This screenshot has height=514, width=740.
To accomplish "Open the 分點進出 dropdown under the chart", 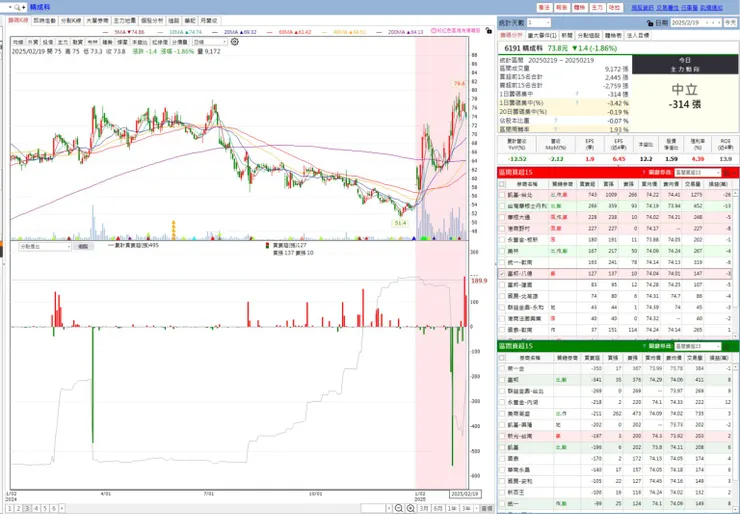I will pos(45,246).
